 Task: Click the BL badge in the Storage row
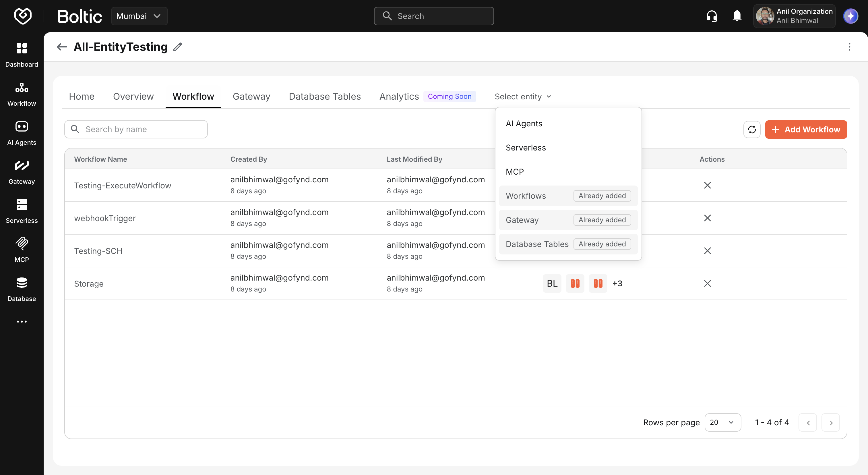point(552,283)
